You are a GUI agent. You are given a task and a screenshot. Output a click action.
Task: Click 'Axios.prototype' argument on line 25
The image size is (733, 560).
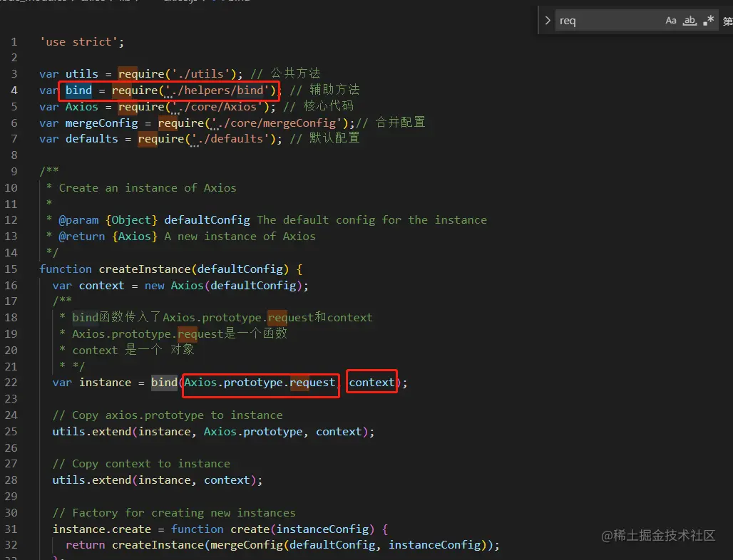253,432
